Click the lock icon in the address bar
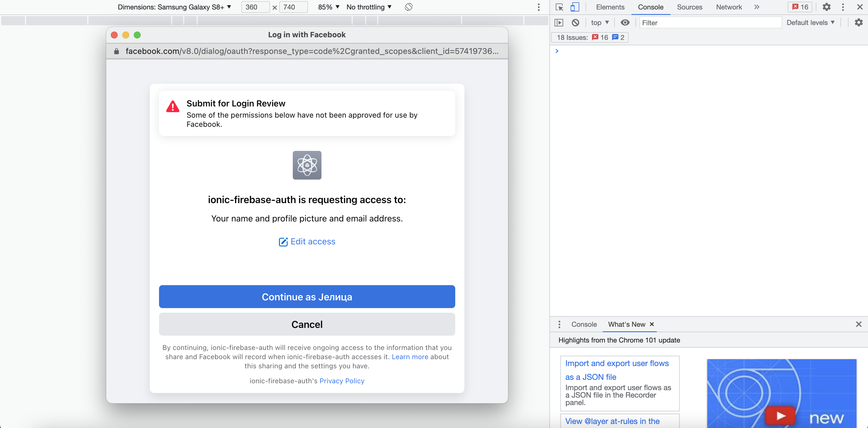 (x=116, y=51)
